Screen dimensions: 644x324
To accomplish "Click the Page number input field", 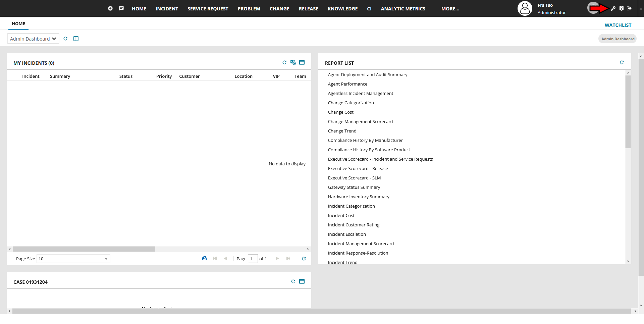I will (253, 259).
